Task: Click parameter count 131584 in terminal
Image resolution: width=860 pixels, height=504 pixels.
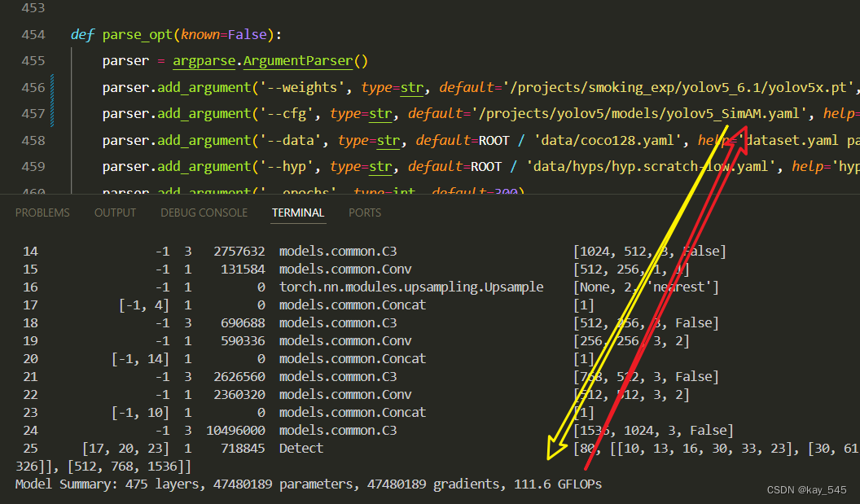Action: tap(243, 270)
